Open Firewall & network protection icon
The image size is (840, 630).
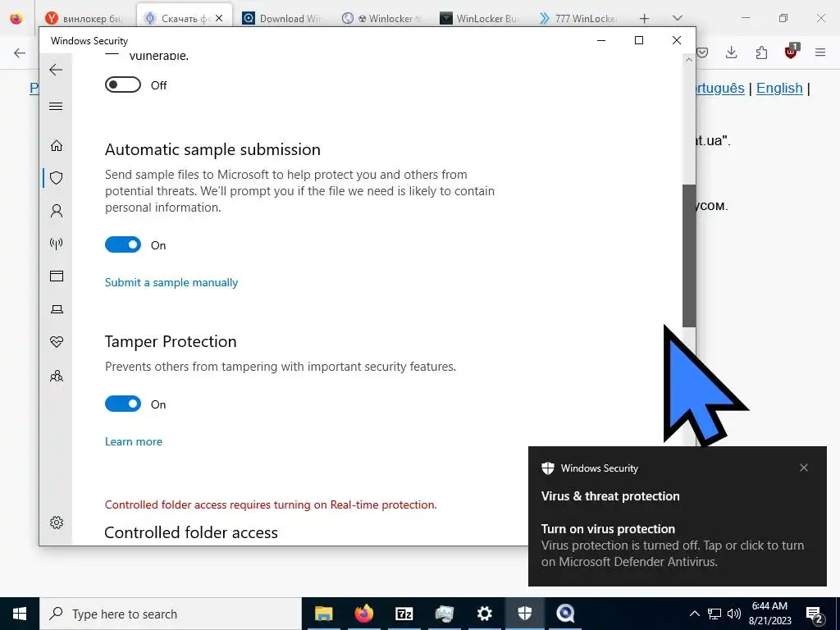[x=57, y=244]
